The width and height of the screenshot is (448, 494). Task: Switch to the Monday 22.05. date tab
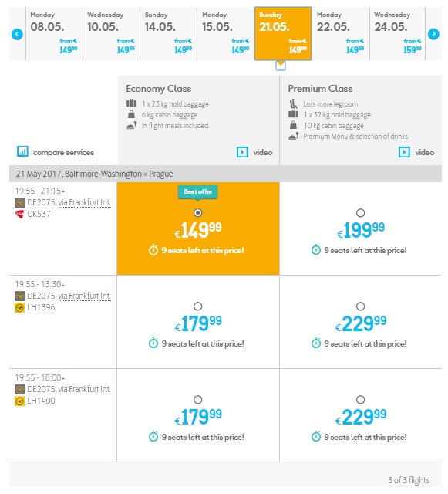coord(340,33)
